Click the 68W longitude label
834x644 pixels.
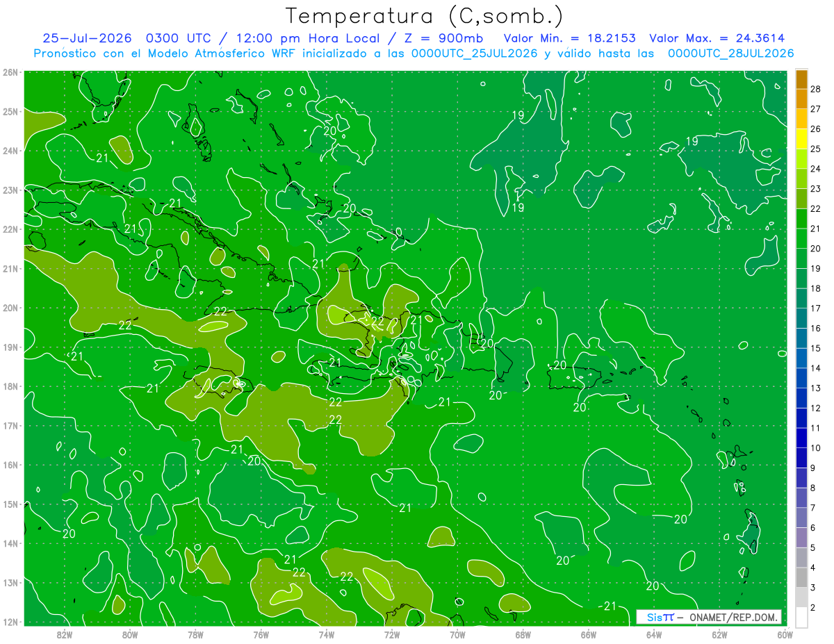pos(523,634)
